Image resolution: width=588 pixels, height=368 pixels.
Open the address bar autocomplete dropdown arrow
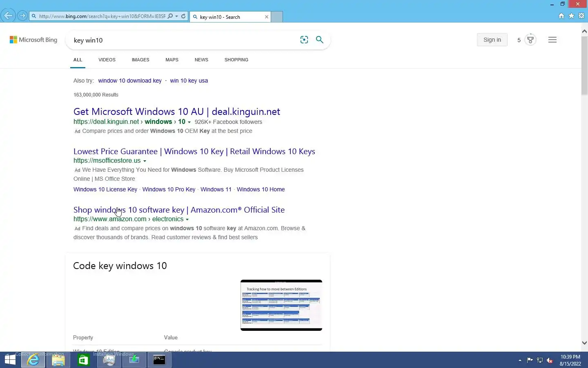pyautogui.click(x=177, y=16)
